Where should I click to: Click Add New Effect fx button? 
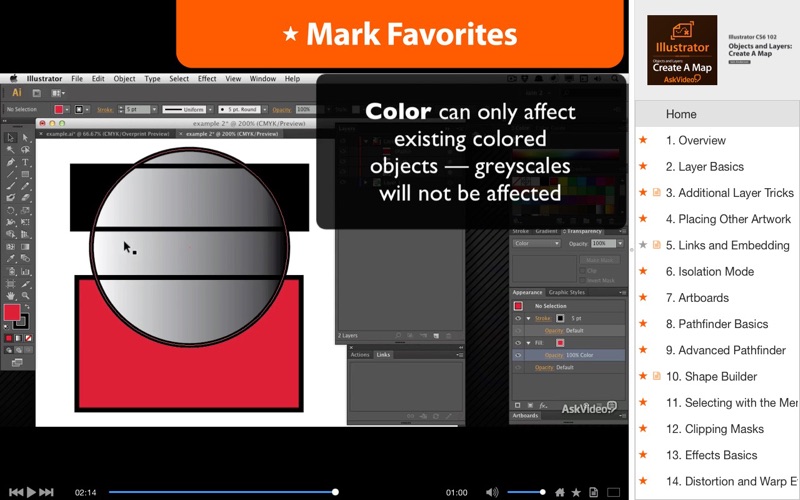(543, 406)
